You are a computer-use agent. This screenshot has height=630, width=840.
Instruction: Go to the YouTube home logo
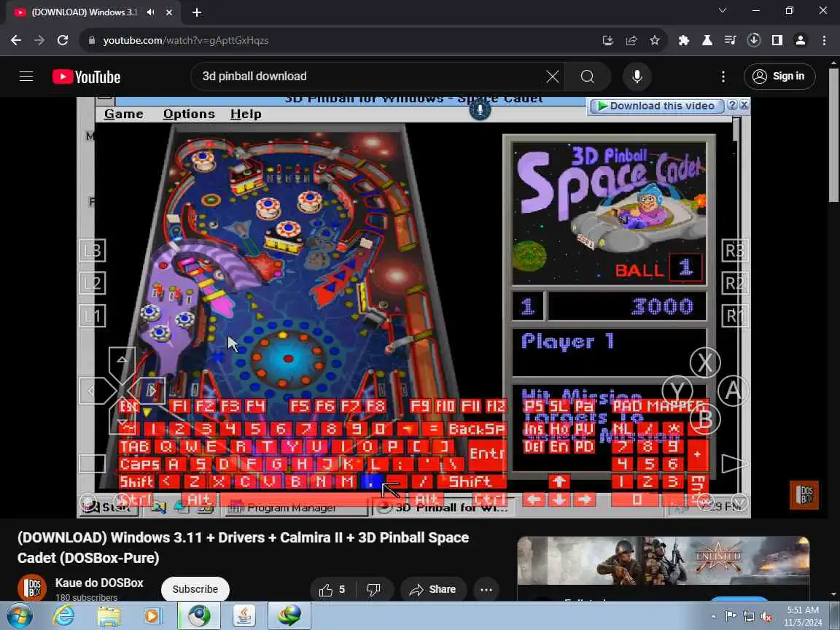pos(87,77)
